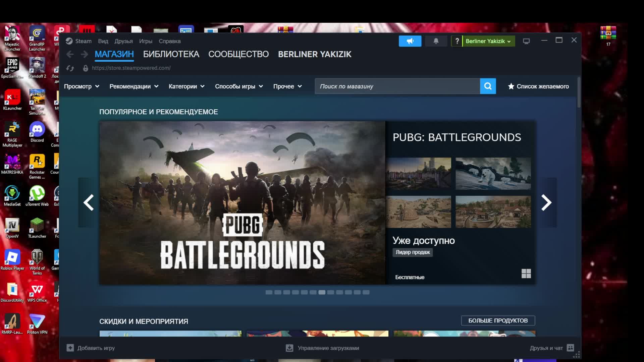
Task: Click the announcements megaphone icon
Action: pos(410,41)
